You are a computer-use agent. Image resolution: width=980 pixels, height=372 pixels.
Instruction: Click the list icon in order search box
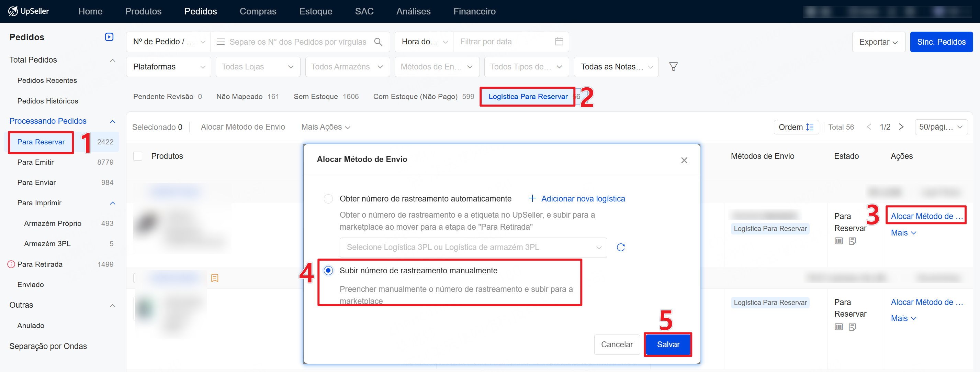(221, 42)
